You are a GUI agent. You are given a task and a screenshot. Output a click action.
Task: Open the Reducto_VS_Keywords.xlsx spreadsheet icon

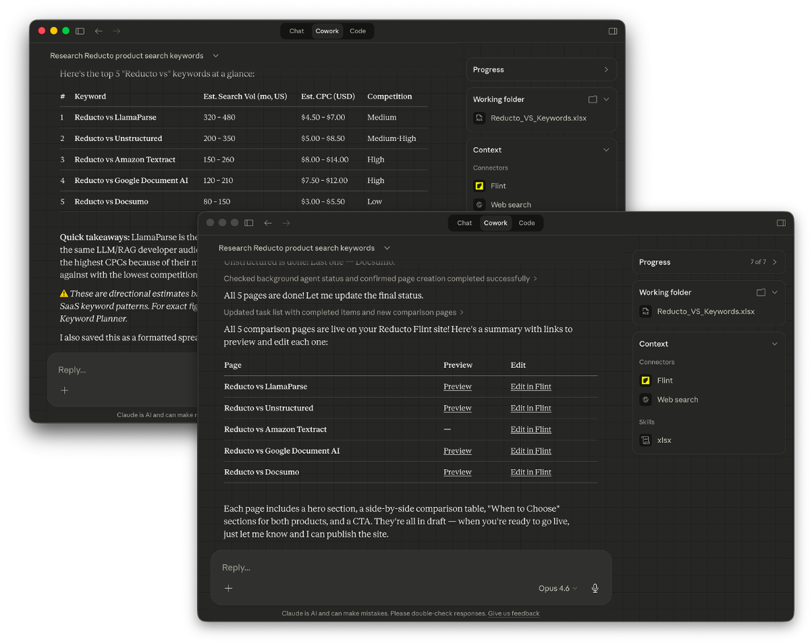pos(647,311)
